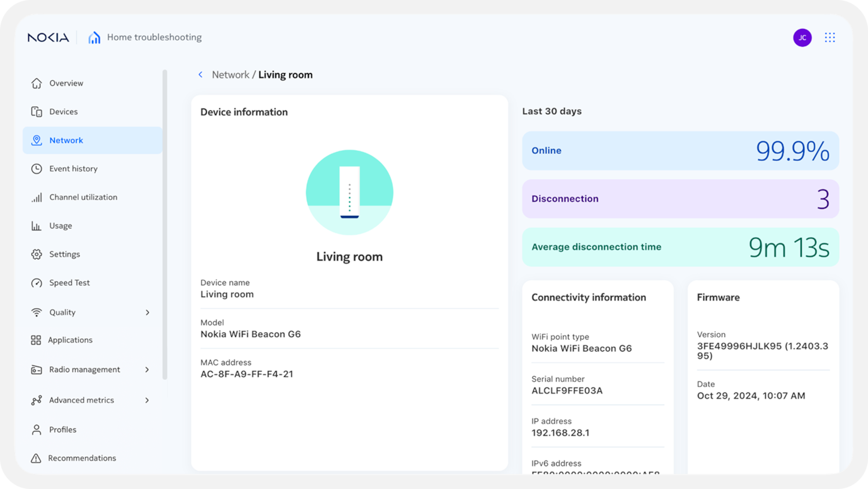868x489 pixels.
Task: Expand the Advanced metrics chevron
Action: pyautogui.click(x=148, y=400)
